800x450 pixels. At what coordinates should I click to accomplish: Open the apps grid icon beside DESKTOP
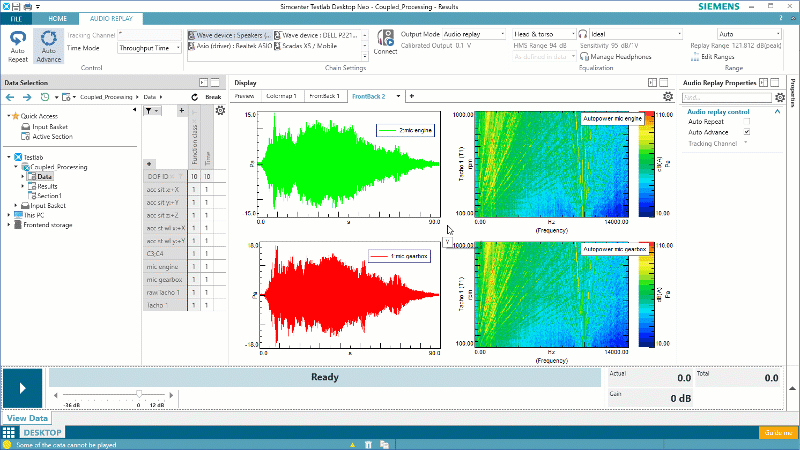[9, 432]
